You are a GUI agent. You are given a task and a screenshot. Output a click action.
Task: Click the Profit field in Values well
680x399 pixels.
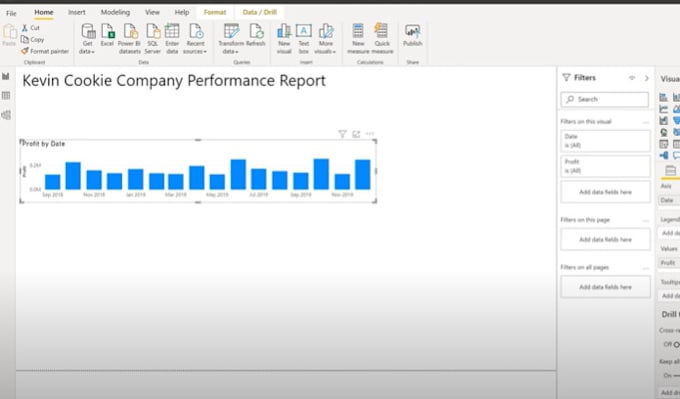[x=669, y=263]
